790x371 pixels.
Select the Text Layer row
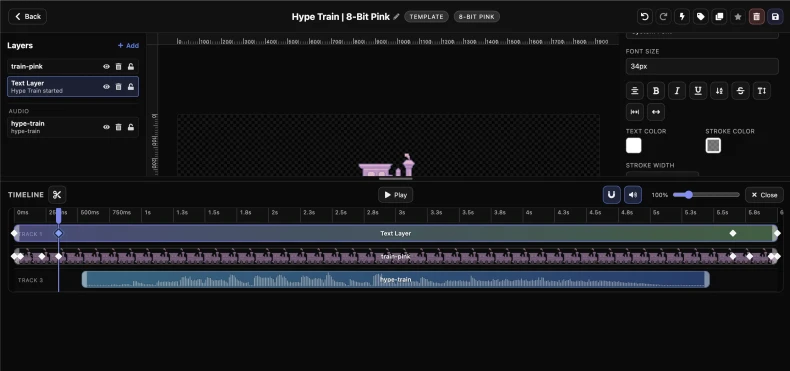pos(73,87)
